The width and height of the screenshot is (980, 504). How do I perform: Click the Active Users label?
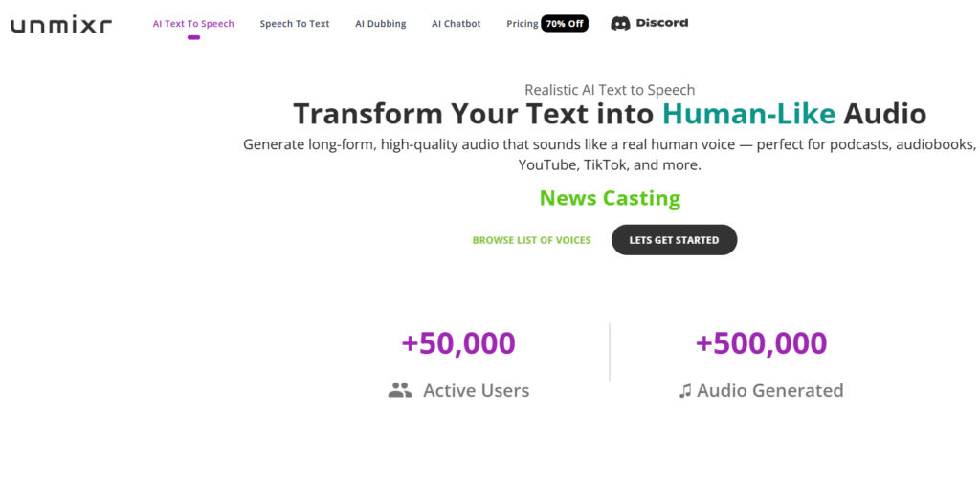click(477, 390)
